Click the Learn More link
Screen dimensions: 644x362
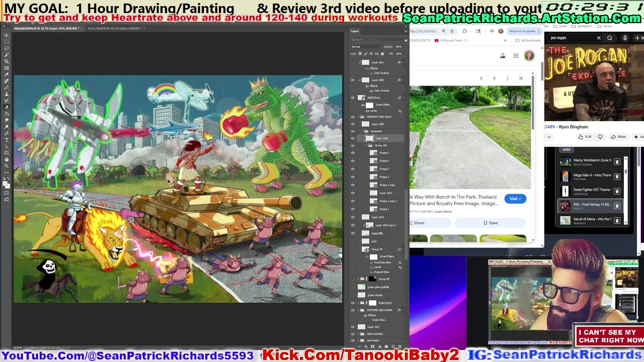(443, 212)
